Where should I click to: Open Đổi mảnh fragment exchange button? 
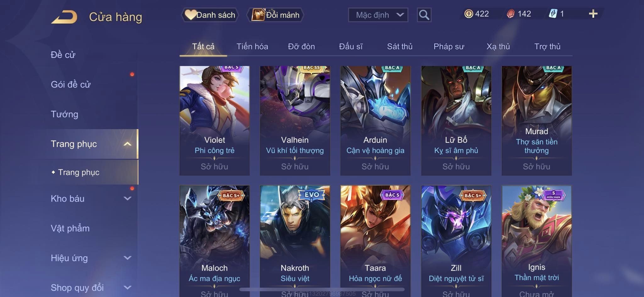pos(275,15)
